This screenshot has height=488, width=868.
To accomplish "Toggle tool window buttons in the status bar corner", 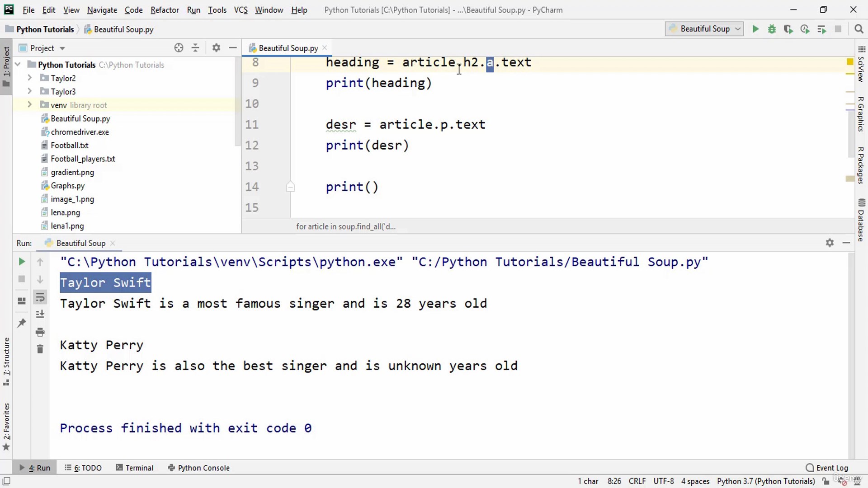I will click(7, 481).
